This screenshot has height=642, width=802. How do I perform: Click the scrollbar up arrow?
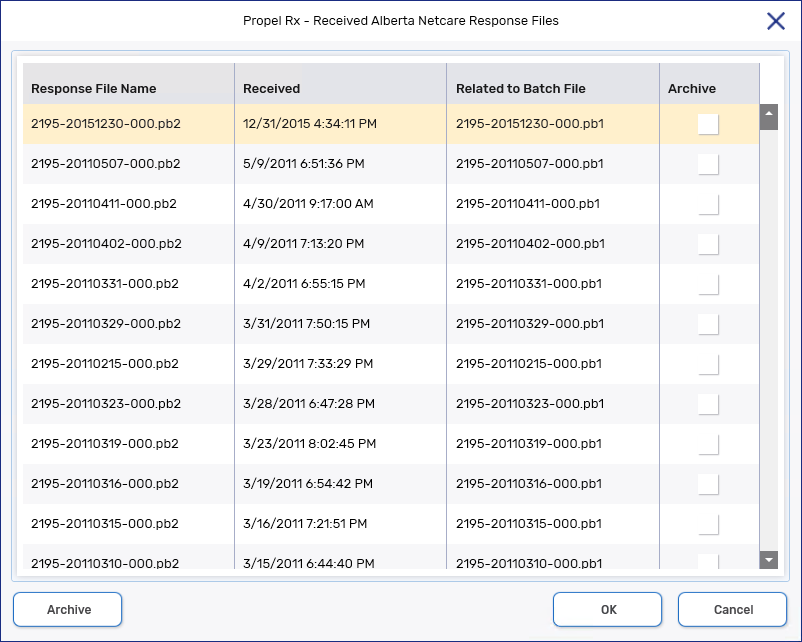point(769,117)
